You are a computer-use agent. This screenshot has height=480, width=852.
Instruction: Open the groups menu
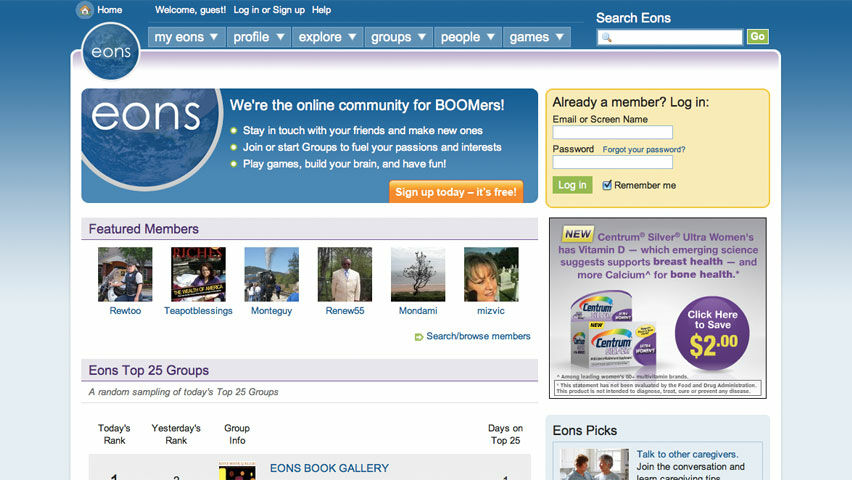coord(398,37)
